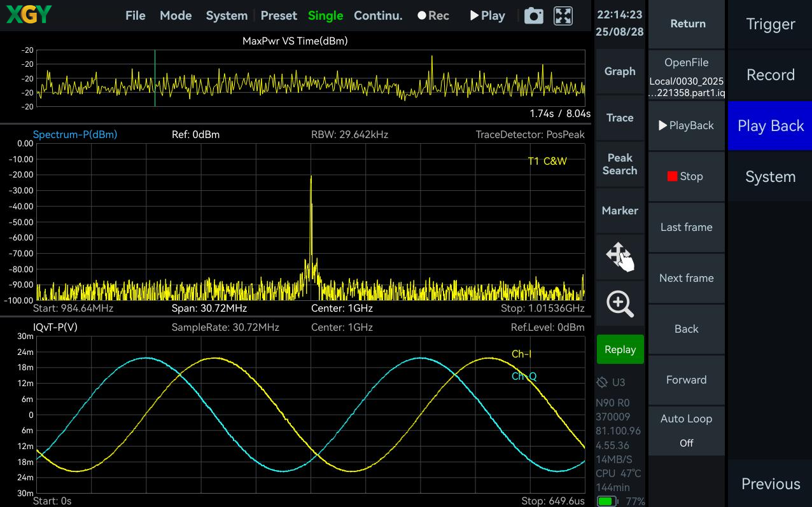Screen dimensions: 812x507
Task: Go to Next frame
Action: (x=687, y=278)
